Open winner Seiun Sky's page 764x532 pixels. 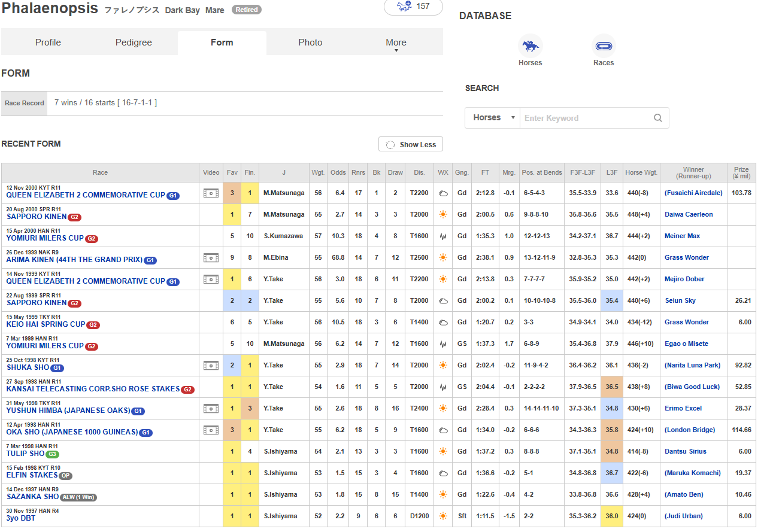(680, 300)
